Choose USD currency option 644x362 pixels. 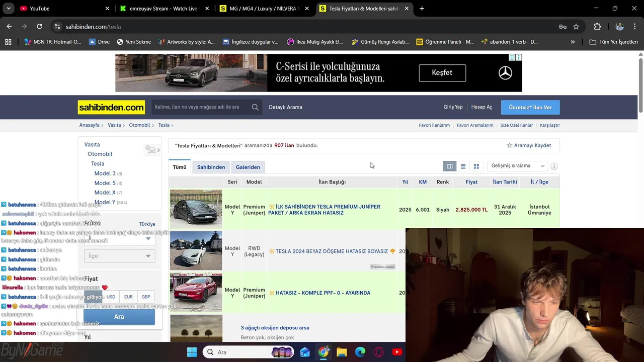pos(111,297)
